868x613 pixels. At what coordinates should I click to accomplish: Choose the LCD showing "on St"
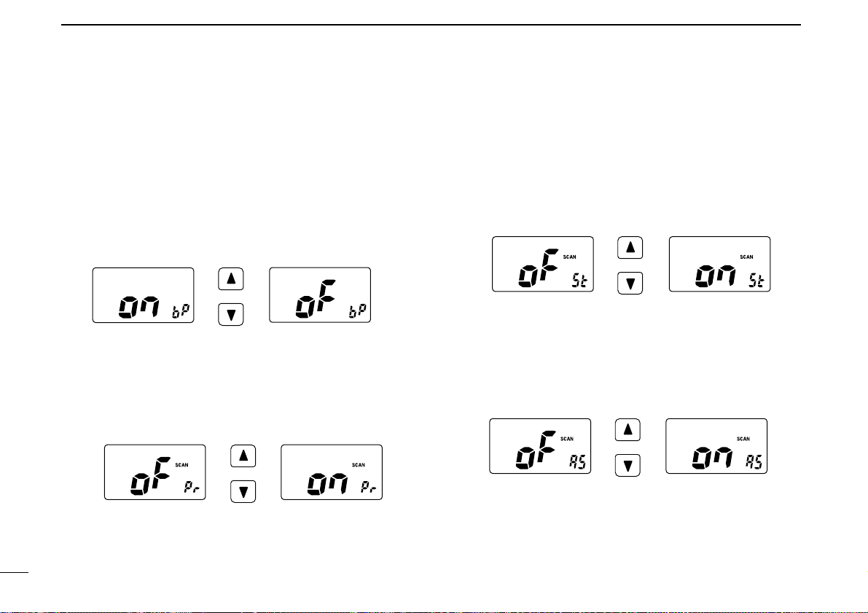click(x=719, y=264)
